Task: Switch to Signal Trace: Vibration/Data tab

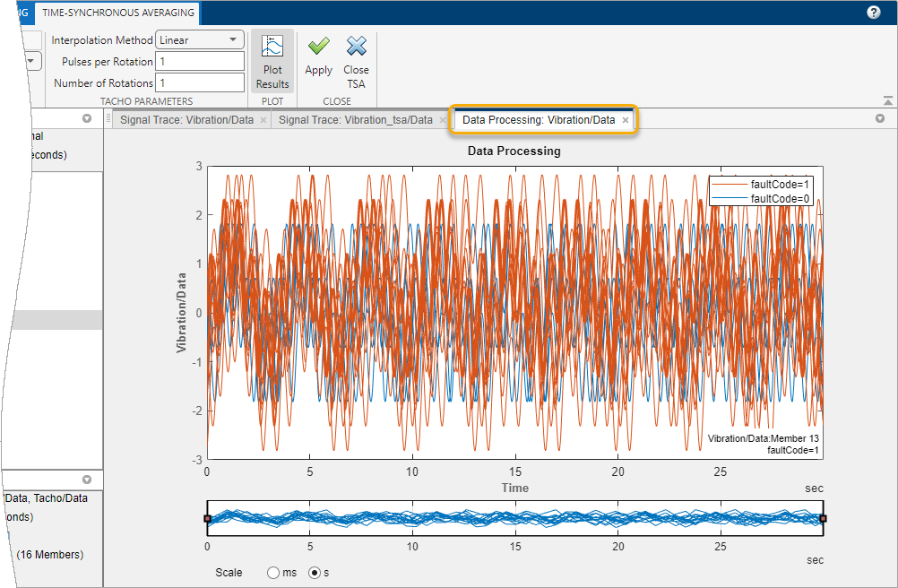Action: (x=186, y=120)
